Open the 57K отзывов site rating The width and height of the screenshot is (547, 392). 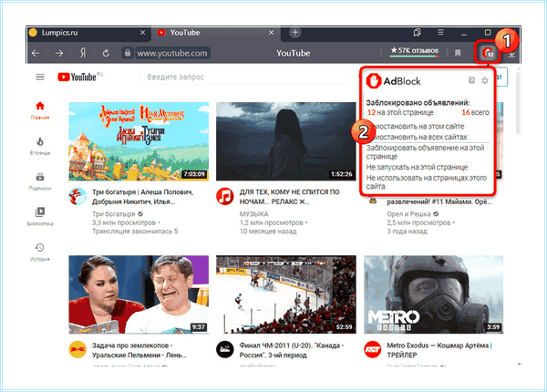pos(415,51)
